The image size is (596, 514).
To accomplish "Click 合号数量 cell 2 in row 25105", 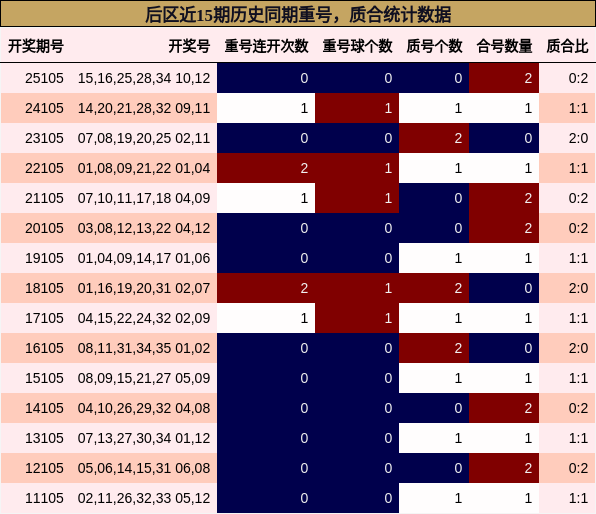I will click(x=504, y=78).
